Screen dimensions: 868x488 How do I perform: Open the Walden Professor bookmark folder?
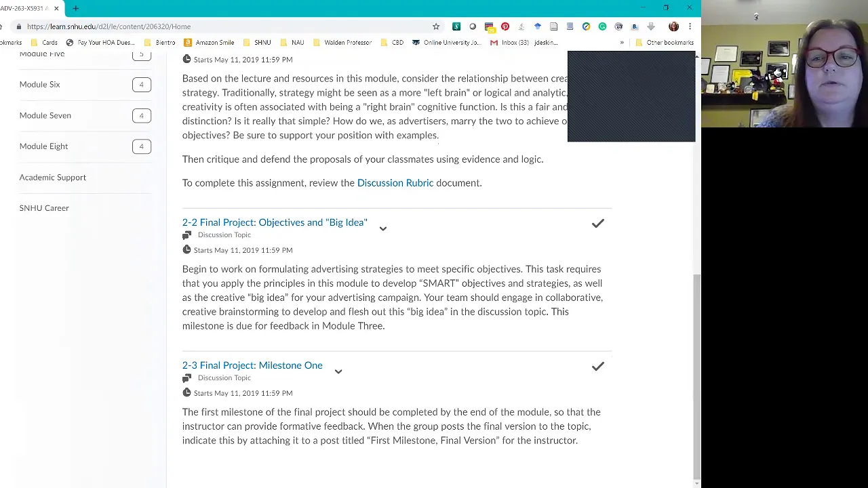pos(342,43)
